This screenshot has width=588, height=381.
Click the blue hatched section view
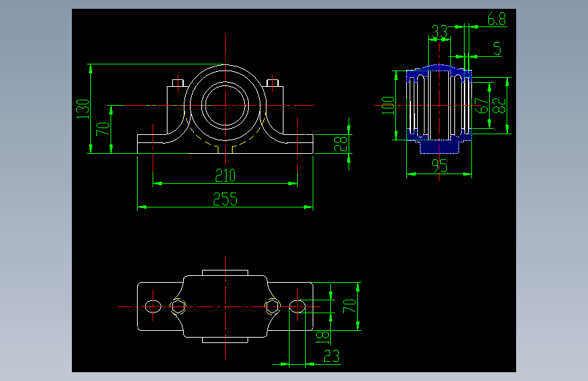coord(439,108)
